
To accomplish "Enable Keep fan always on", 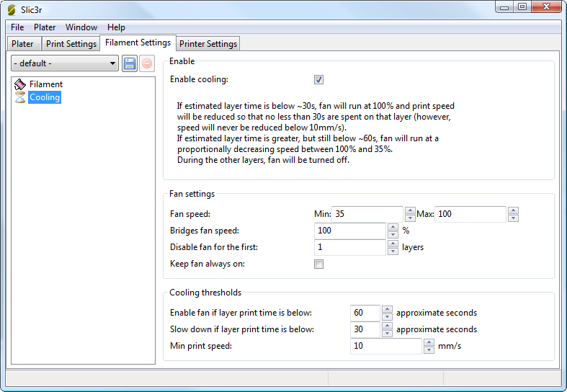I will [318, 264].
